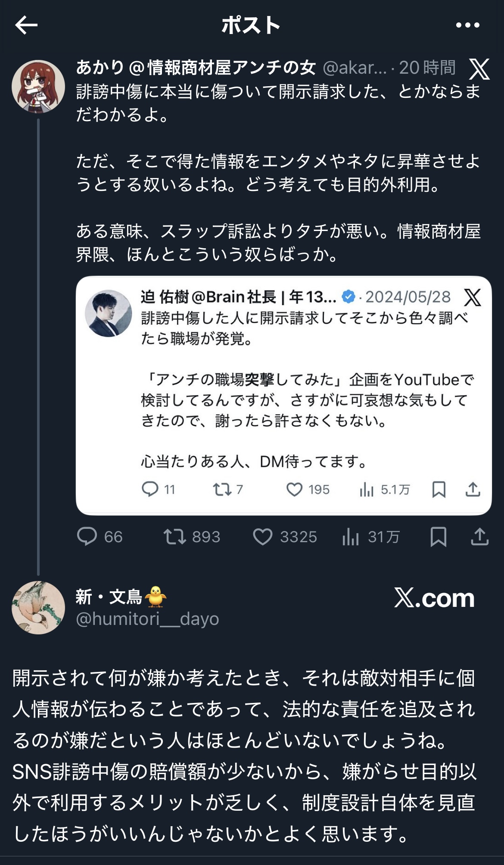View analytics showing 31万 impressions

click(351, 537)
